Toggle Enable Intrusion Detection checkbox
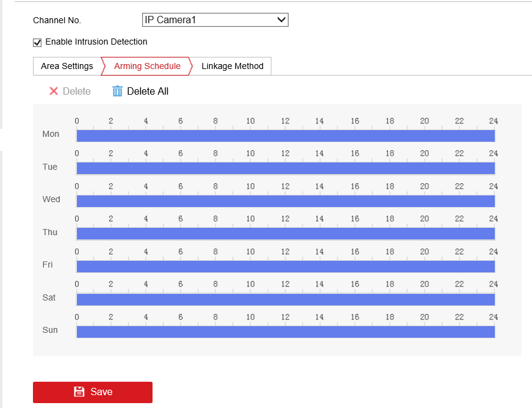Screen dimensions: 532x408 (x=37, y=43)
